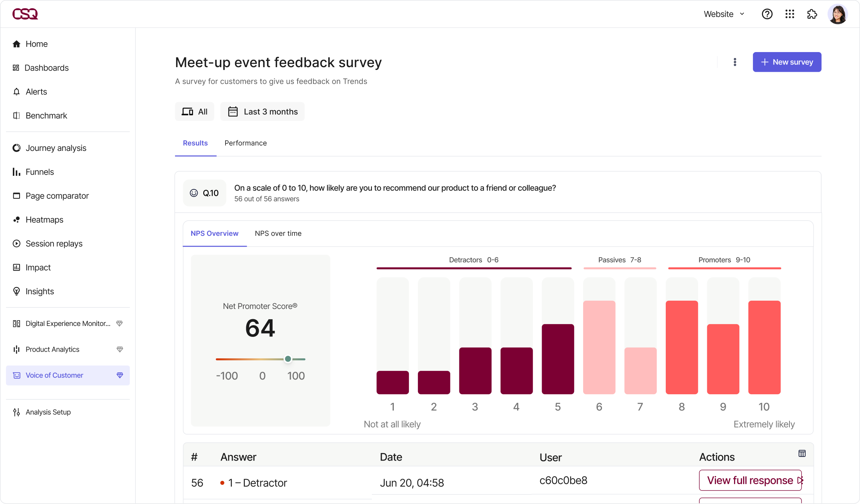This screenshot has height=504, width=860.
Task: Open the All devices filter
Action: (194, 111)
